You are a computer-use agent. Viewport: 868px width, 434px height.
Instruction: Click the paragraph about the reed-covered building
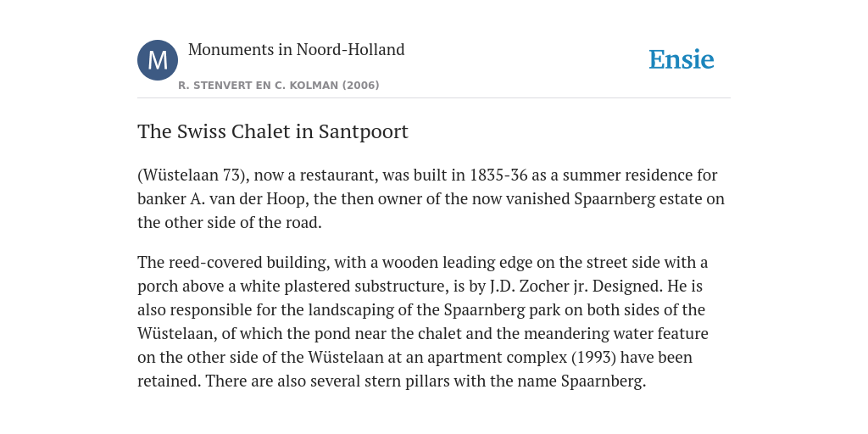point(423,321)
